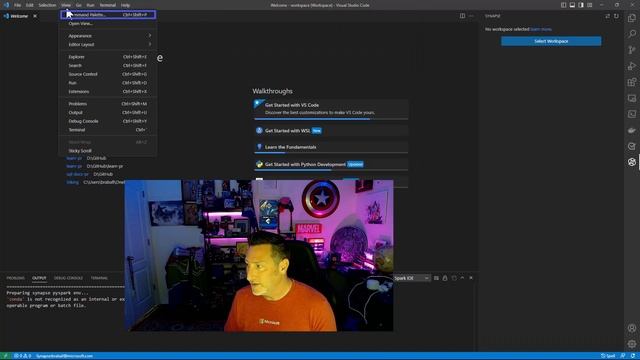This screenshot has height=360, width=640.
Task: Open the notifications bell in the status bar
Action: pos(632,356)
